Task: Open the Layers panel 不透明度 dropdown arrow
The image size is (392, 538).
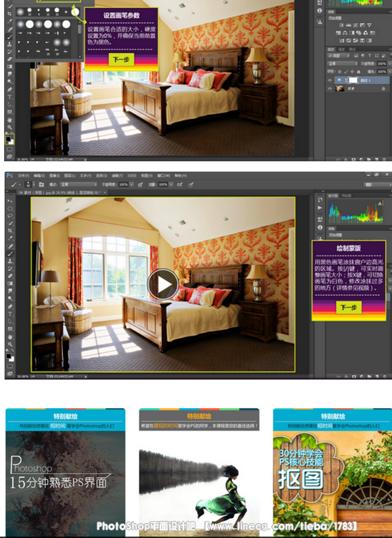Action: [x=390, y=63]
